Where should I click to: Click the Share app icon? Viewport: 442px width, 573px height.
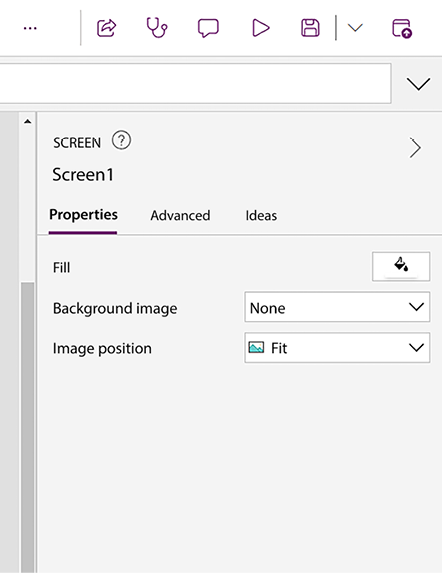pyautogui.click(x=106, y=28)
